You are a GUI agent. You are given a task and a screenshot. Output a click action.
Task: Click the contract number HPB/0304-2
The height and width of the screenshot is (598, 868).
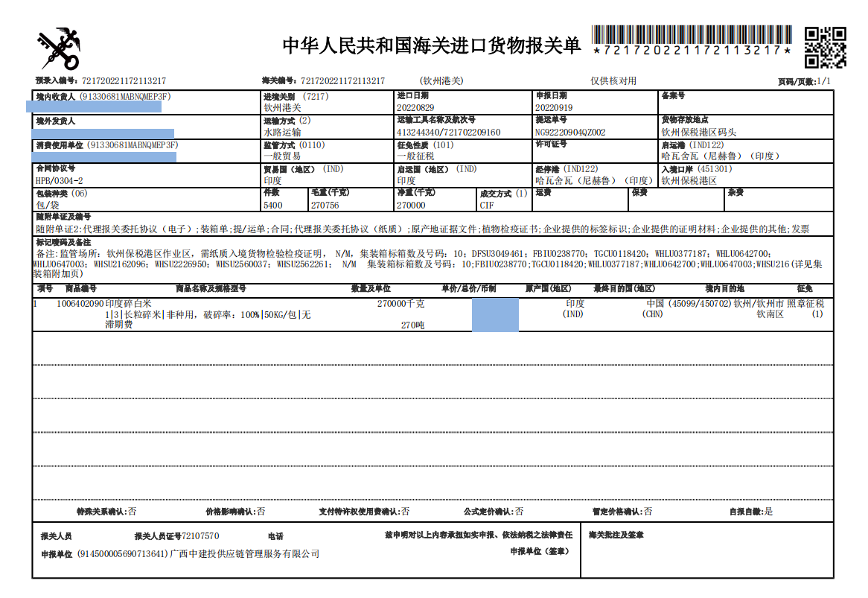60,181
